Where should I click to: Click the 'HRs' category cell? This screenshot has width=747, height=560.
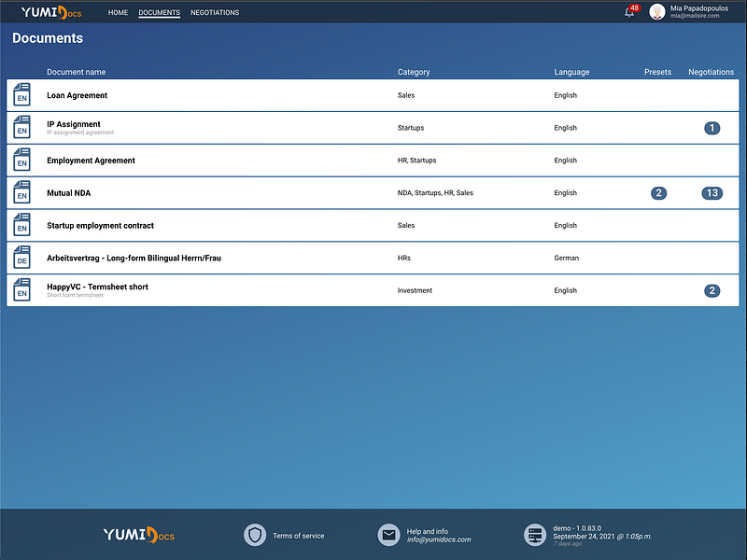[404, 259]
